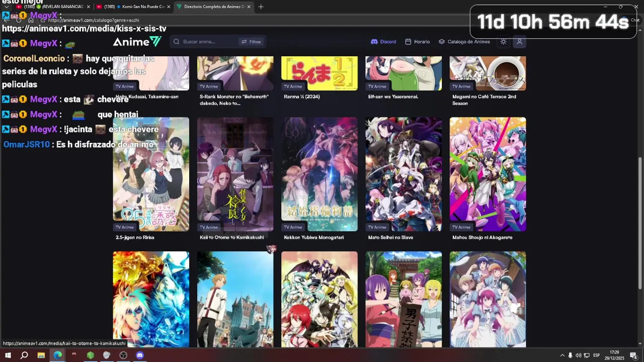Click the microphone tray icon
The width and height of the screenshot is (644, 362).
(570, 355)
